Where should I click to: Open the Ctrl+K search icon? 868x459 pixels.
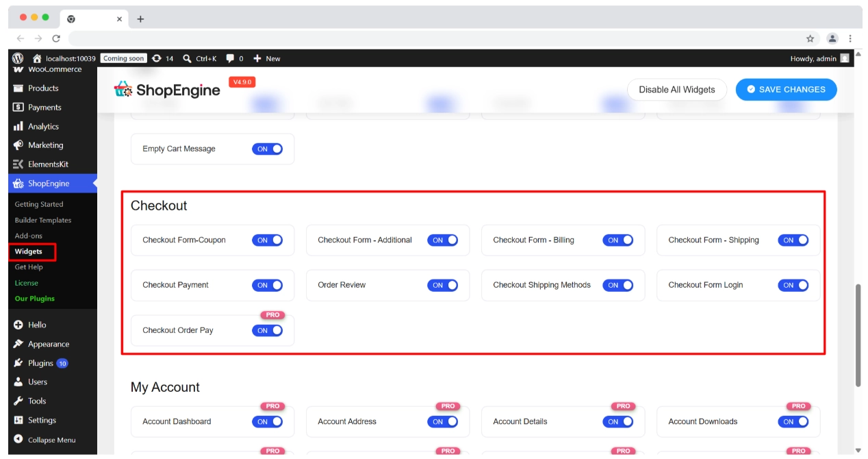(x=187, y=58)
